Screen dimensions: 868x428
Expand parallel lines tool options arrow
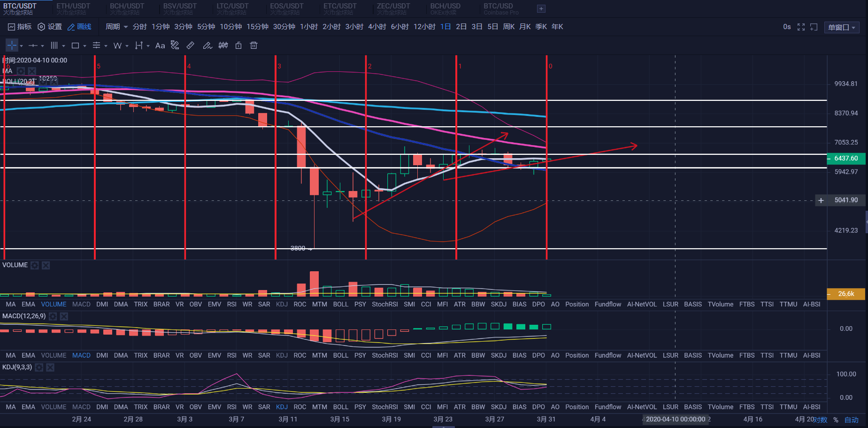(x=63, y=46)
